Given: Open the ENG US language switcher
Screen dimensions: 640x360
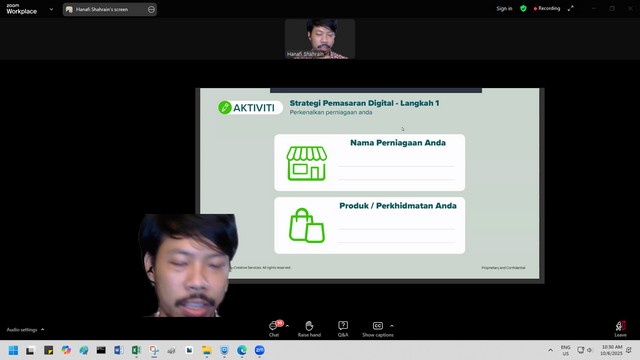Looking at the screenshot, I should 565,350.
